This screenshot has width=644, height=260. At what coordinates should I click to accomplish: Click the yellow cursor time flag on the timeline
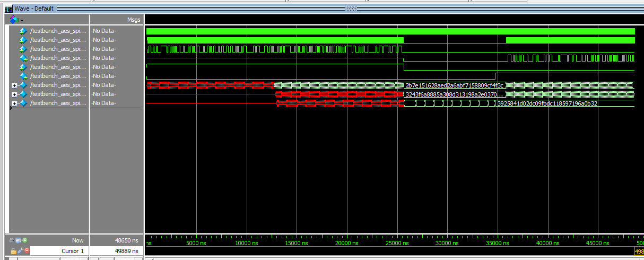click(x=639, y=251)
